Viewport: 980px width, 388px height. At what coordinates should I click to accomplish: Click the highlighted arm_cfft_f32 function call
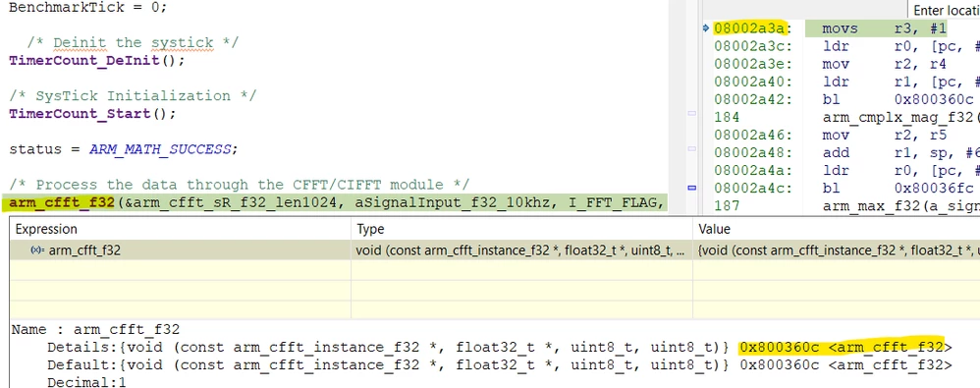coord(62,203)
